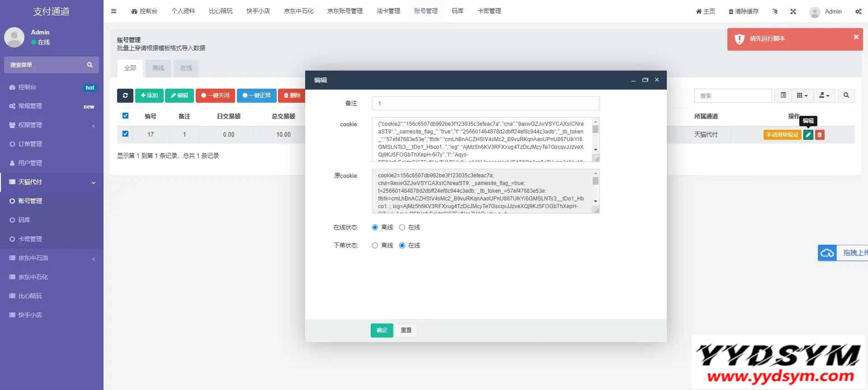Toggle the sidebar hamburger menu icon
The height and width of the screenshot is (390, 868).
113,11
